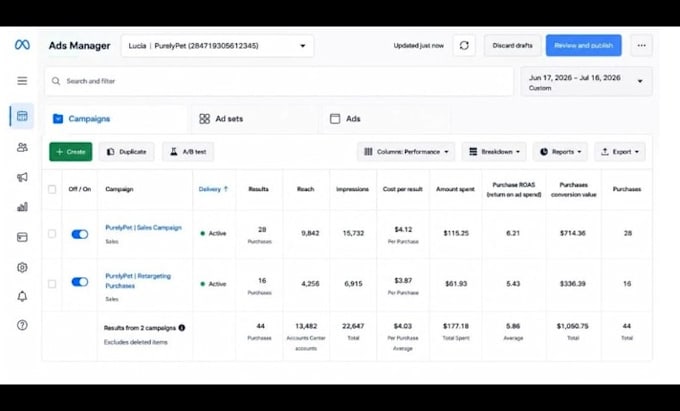
Task: Click the Off / On column header
Action: point(80,189)
